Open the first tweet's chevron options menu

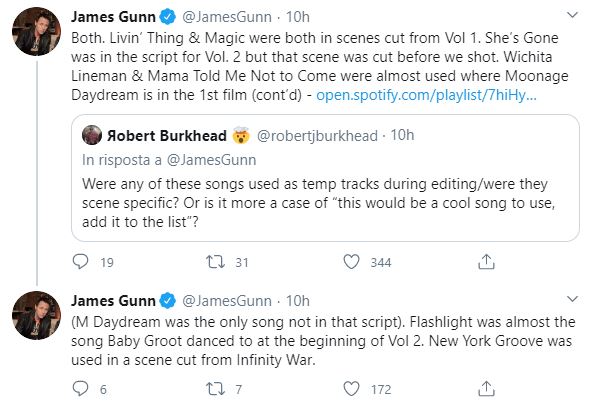click(x=573, y=15)
